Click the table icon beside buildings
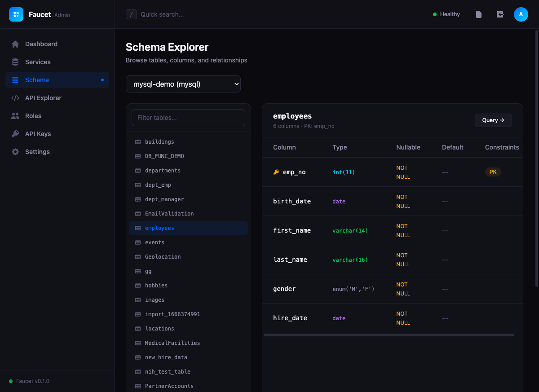 point(138,142)
